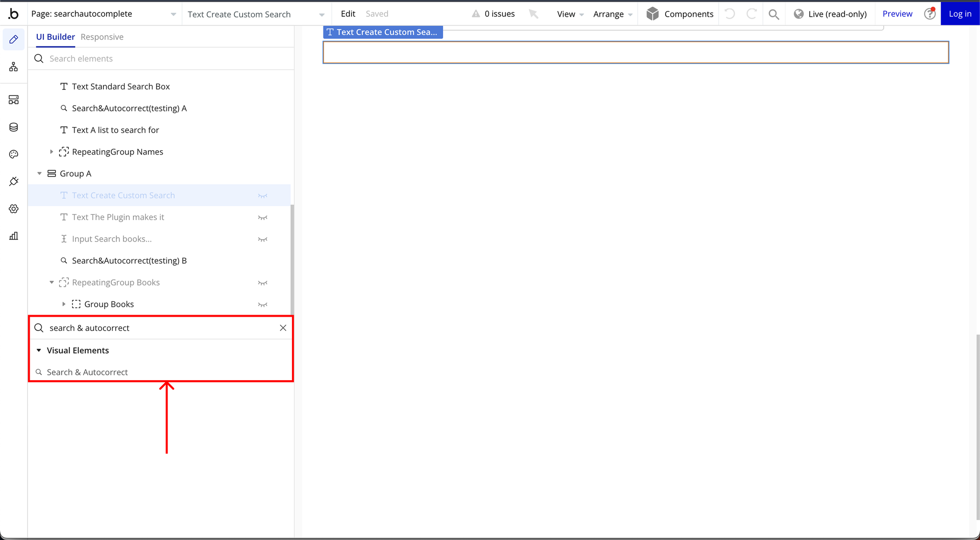The width and height of the screenshot is (980, 540).
Task: Toggle visibility of Text Create Custom Search
Action: click(263, 195)
